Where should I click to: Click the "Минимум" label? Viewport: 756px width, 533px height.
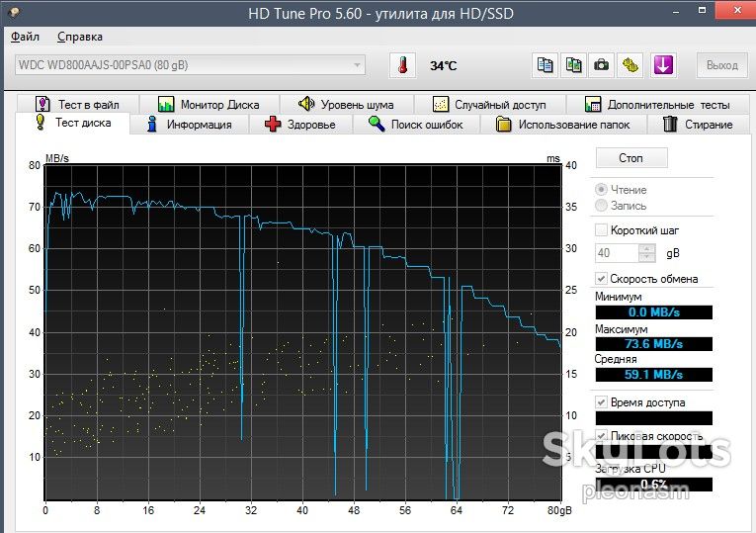618,297
